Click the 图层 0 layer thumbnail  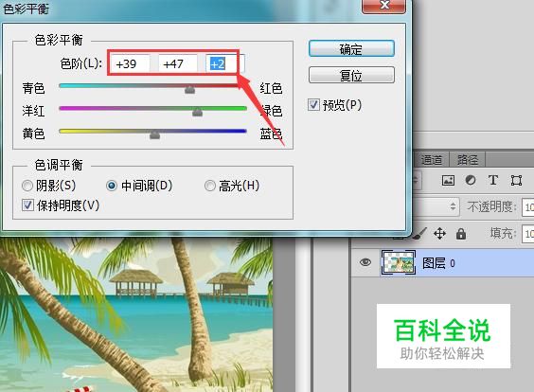[x=398, y=262]
